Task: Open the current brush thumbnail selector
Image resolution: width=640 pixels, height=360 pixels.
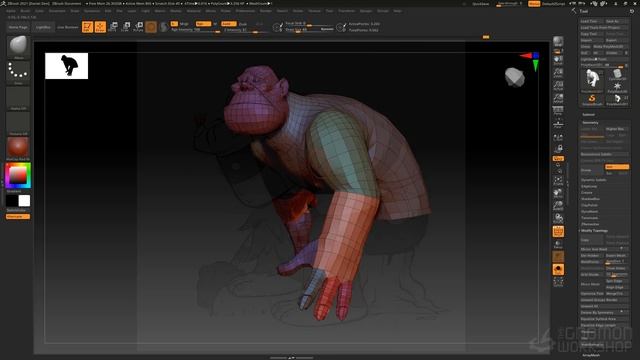Action: pyautogui.click(x=18, y=46)
